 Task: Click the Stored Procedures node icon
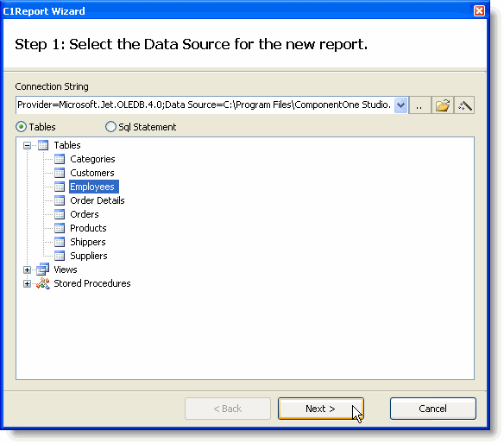pos(43,283)
